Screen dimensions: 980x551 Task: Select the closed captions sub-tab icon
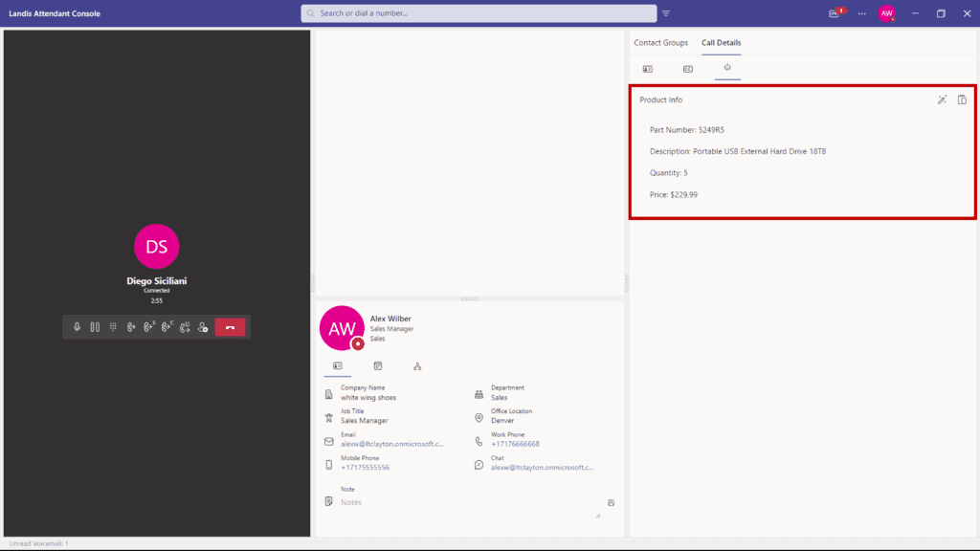687,69
